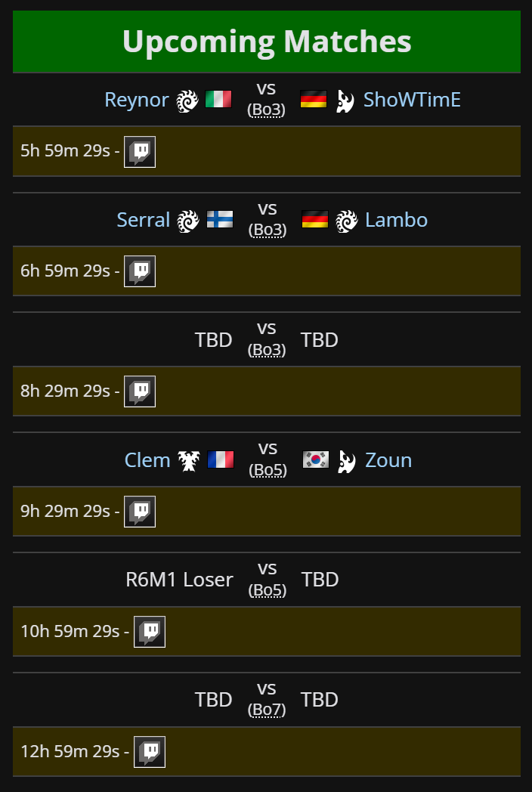Click the Upcoming Matches header
Image resolution: width=532 pixels, height=792 pixels.
(267, 42)
